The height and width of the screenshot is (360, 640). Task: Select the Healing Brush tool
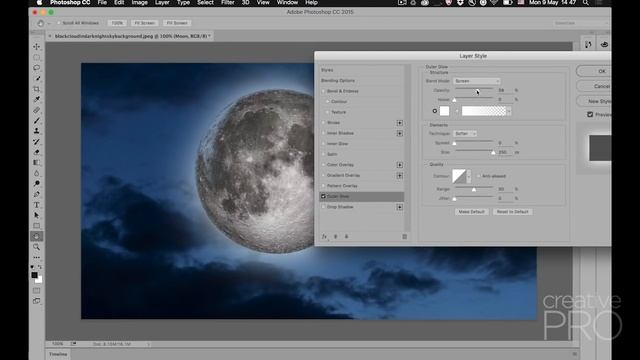click(37, 110)
